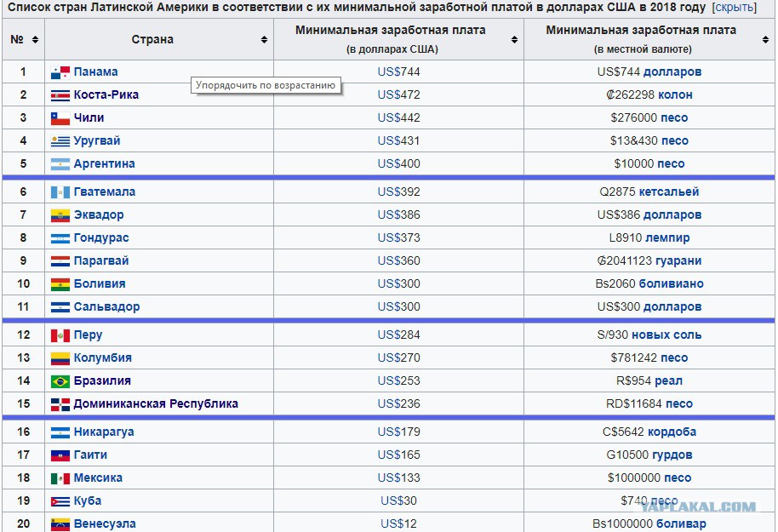The width and height of the screenshot is (778, 532).
Task: Click the Nicaragua flag icon
Action: (60, 432)
